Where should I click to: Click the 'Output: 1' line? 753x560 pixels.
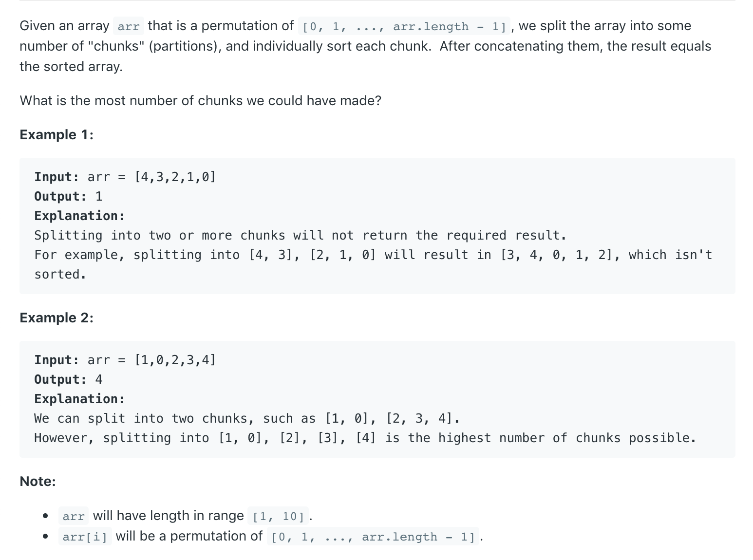(x=68, y=196)
